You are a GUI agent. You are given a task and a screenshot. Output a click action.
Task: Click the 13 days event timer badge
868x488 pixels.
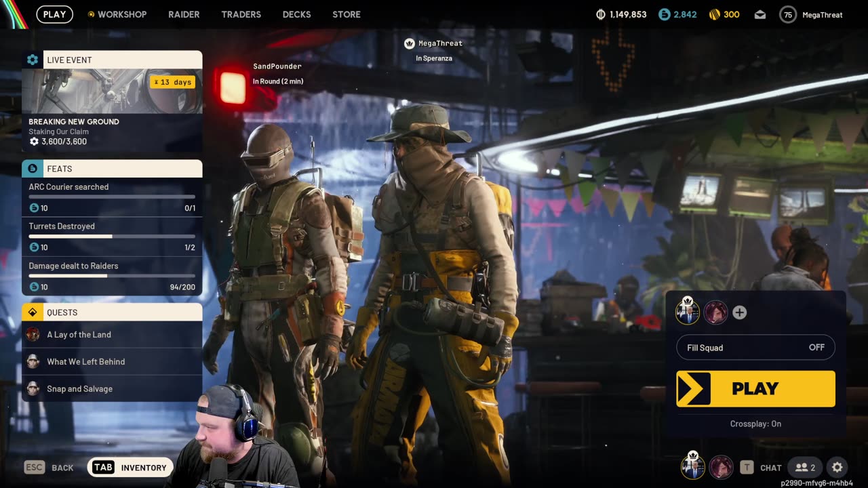pyautogui.click(x=173, y=82)
